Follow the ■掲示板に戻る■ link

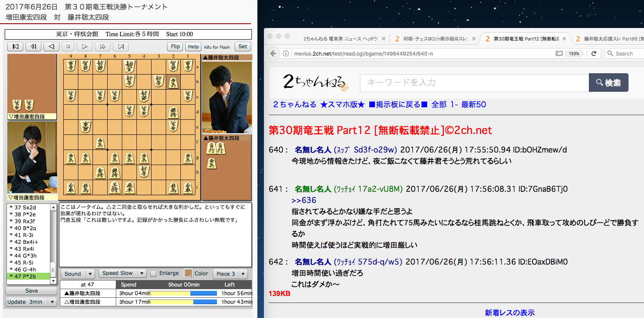coord(398,104)
